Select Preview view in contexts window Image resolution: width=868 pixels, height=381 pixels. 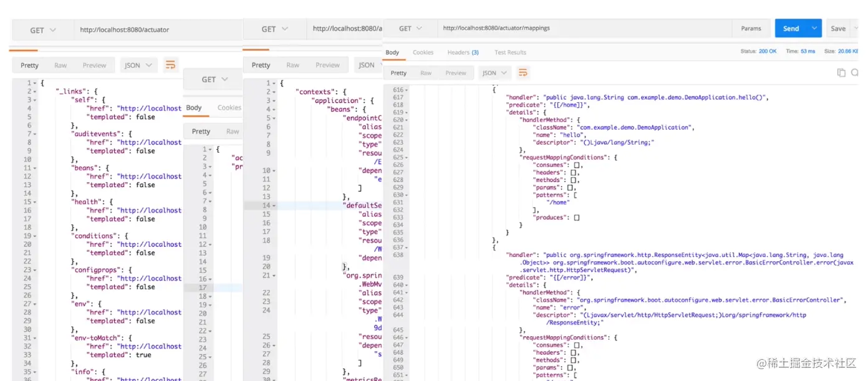(x=327, y=65)
